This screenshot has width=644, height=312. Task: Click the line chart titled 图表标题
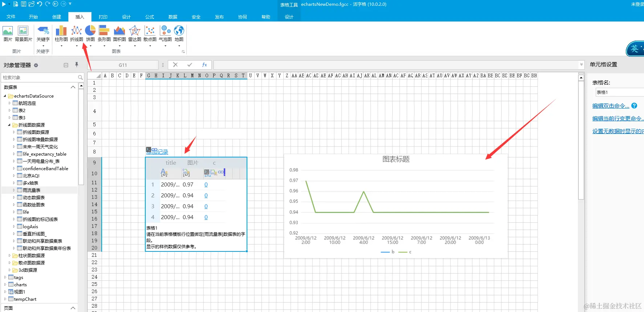click(396, 206)
